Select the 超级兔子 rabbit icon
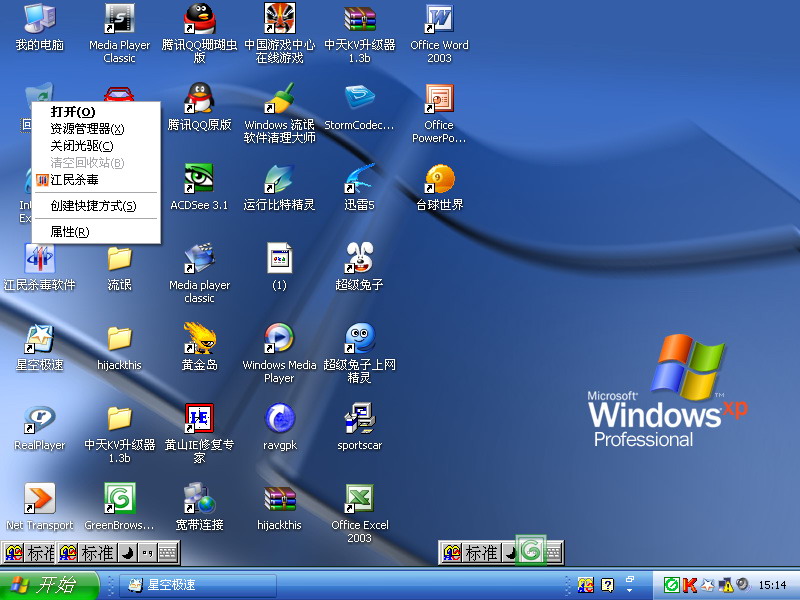 click(x=359, y=259)
